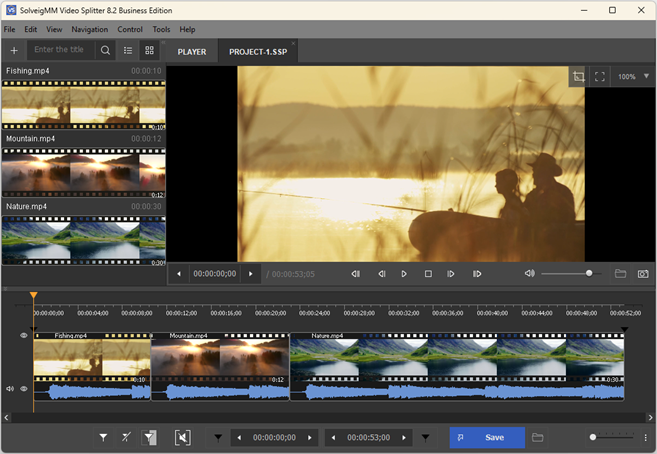Jump to the next marker in player
Viewport: 657px width, 454px height.
coord(477,274)
